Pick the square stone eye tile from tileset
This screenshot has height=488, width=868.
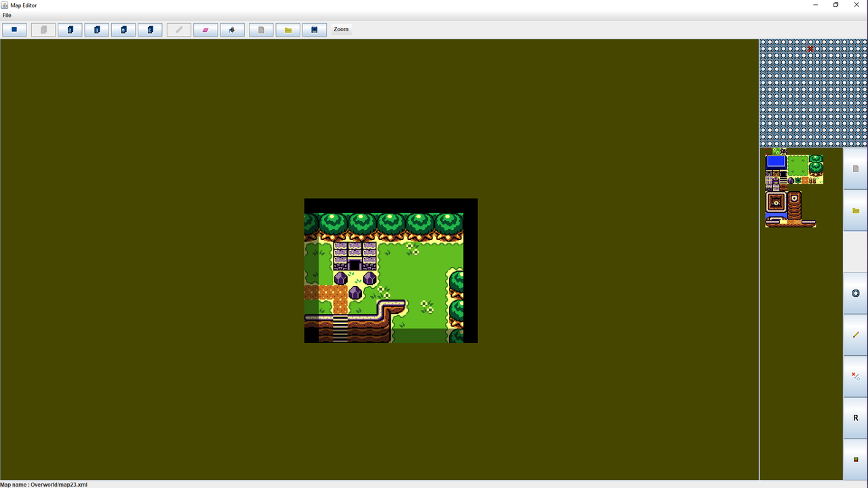tap(776, 202)
